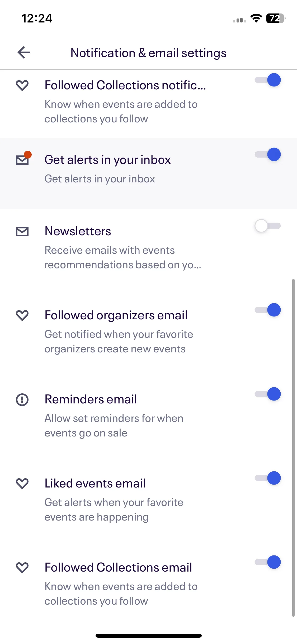Tap heart icon beside Liked events email
The width and height of the screenshot is (297, 644).
22,484
